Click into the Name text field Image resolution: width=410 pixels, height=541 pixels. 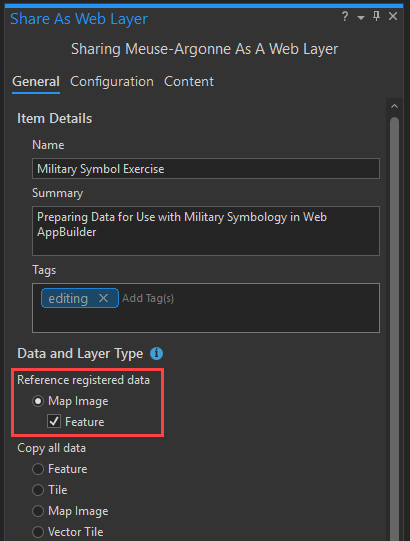point(206,169)
